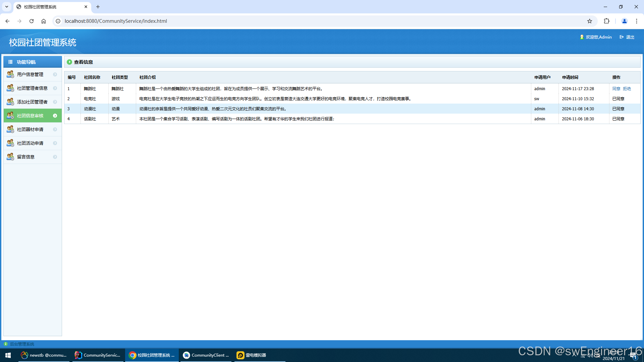The width and height of the screenshot is (644, 362).
Task: Click the 留言信息 sidebar icon
Action: click(10, 157)
